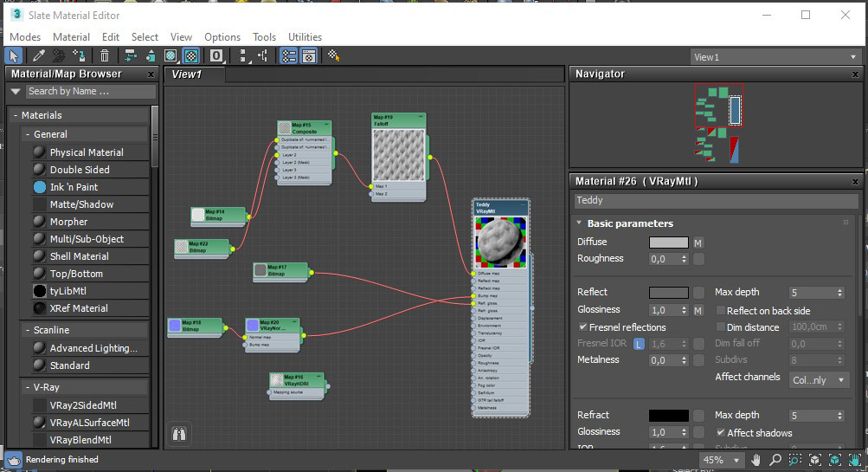
Task: Collapse the General subgroup
Action: click(x=28, y=134)
